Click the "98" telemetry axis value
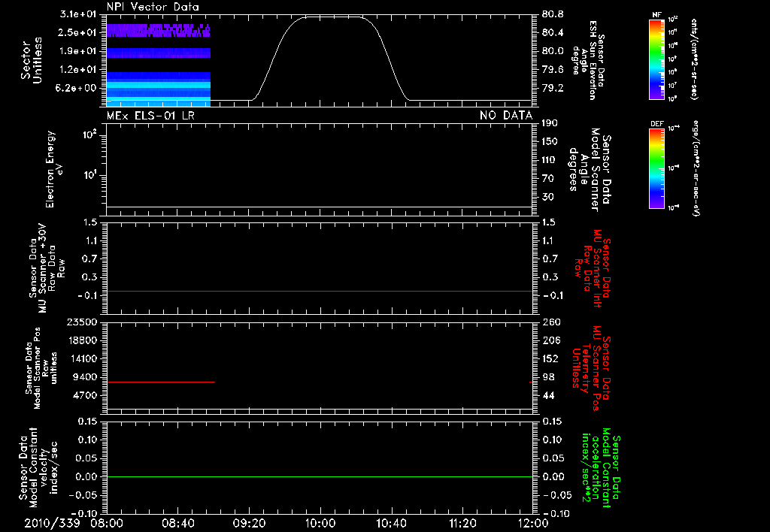 pyautogui.click(x=547, y=377)
